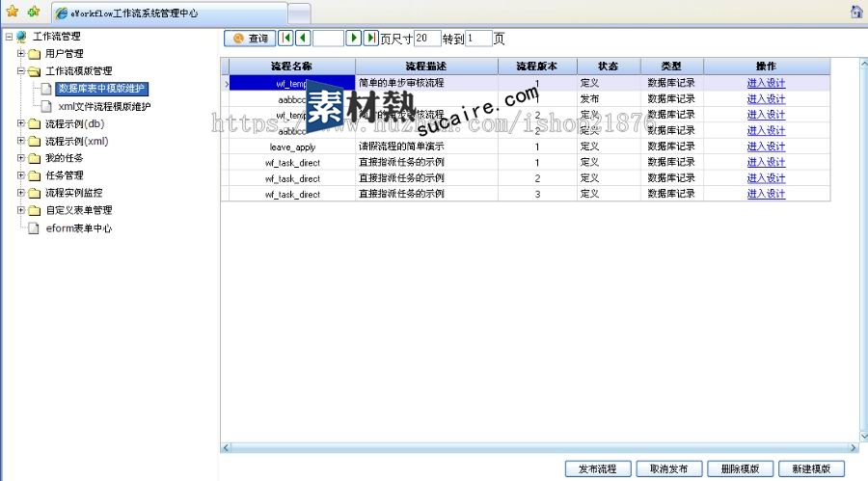Click the 流程示例(db) folder icon
This screenshot has height=481, width=868.
point(35,124)
